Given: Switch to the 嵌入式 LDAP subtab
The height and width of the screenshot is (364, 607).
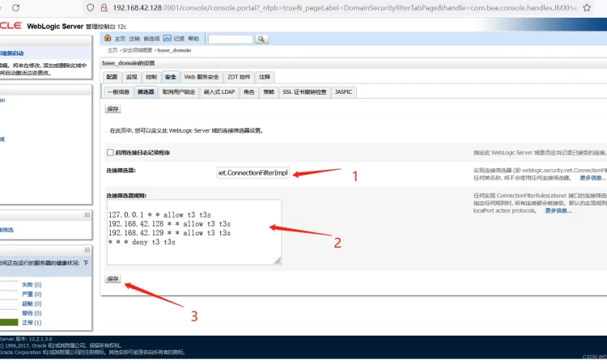Looking at the screenshot, I should click(219, 92).
